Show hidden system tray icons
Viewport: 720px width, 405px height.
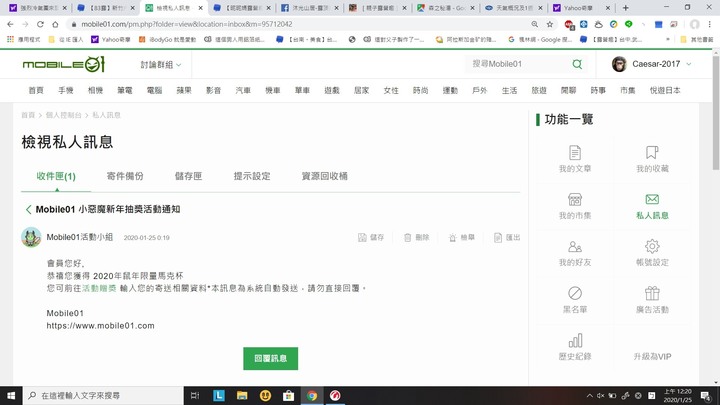click(x=590, y=395)
